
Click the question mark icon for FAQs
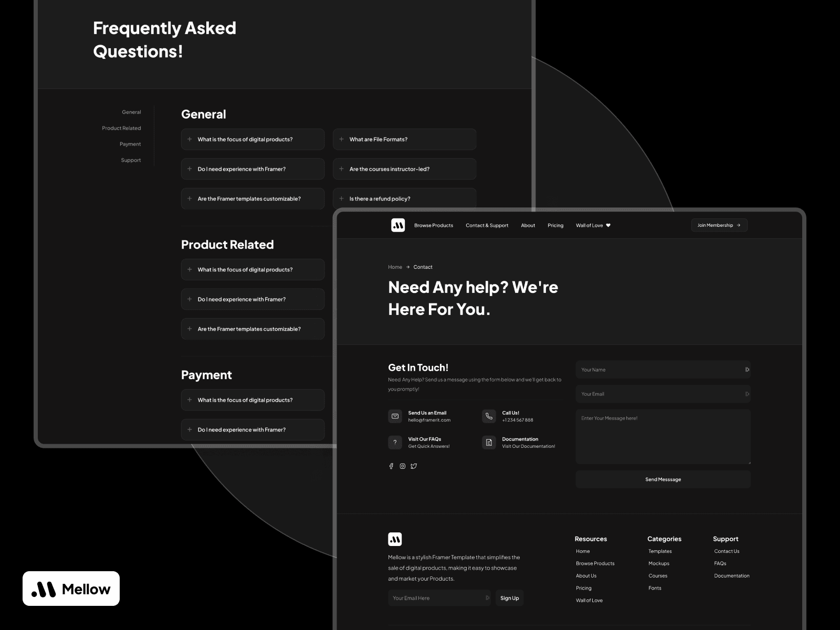click(x=395, y=443)
